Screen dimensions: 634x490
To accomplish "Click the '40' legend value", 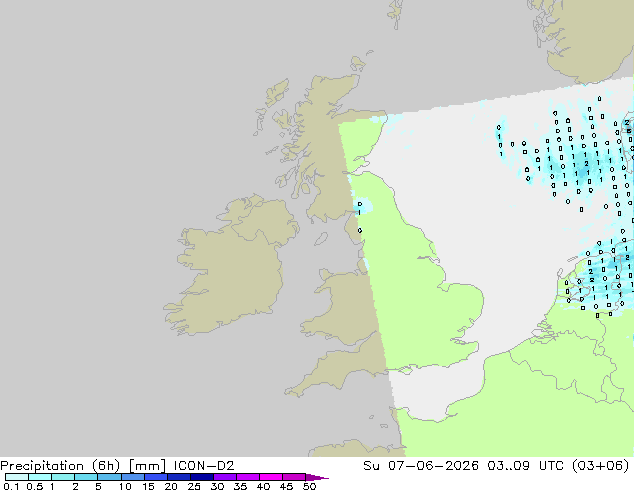I will 263,486.
